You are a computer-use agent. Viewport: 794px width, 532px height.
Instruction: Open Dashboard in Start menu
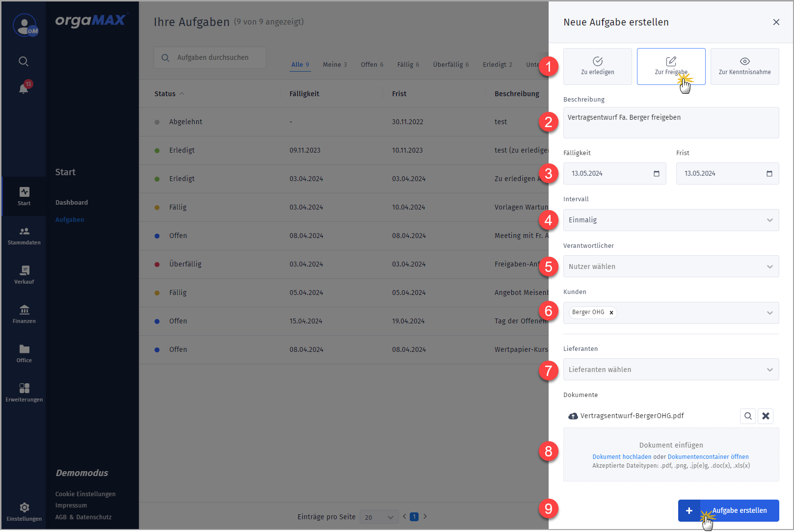point(72,202)
